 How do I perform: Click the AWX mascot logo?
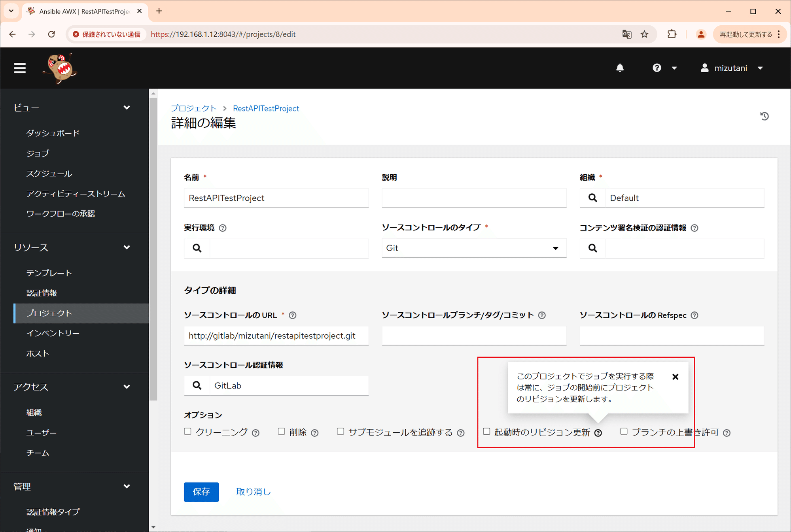[x=59, y=68]
